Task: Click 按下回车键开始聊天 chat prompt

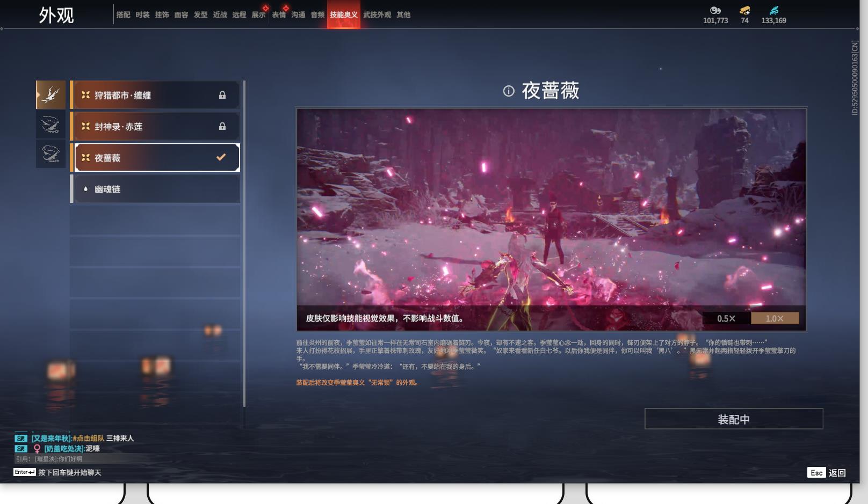Action: 70,472
